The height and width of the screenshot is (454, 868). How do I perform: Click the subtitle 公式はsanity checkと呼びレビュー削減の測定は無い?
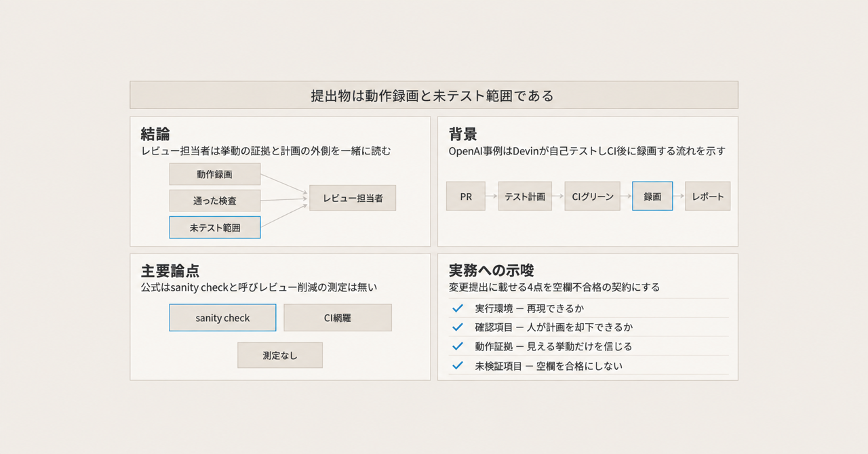259,287
